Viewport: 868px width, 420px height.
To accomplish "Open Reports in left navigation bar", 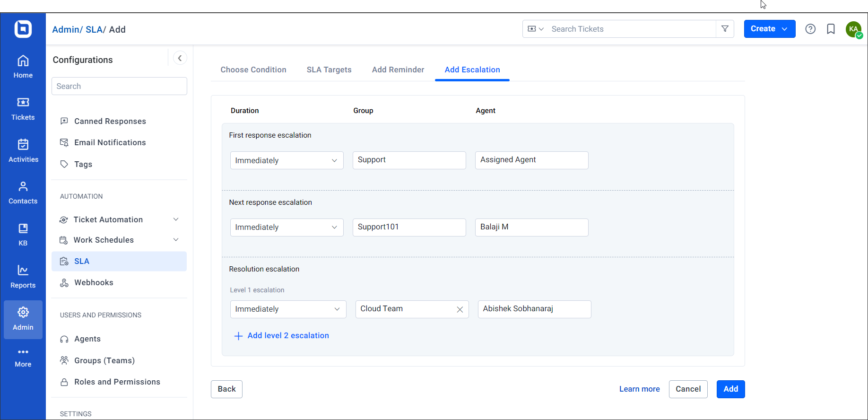I will pyautogui.click(x=23, y=277).
